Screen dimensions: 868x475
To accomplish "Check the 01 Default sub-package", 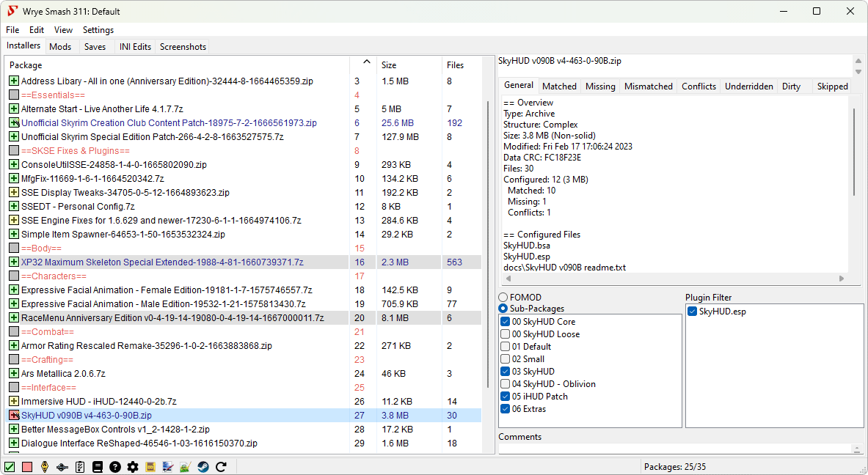I will pyautogui.click(x=505, y=347).
